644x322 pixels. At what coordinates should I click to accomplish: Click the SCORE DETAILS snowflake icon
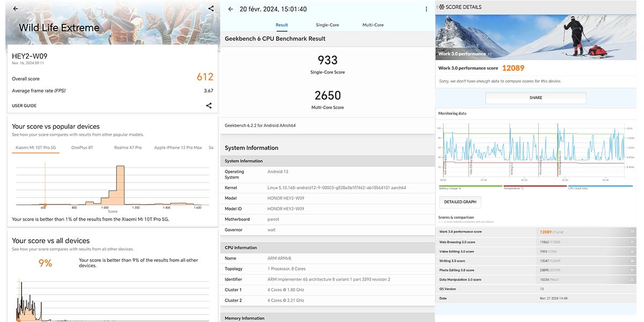tap(442, 7)
